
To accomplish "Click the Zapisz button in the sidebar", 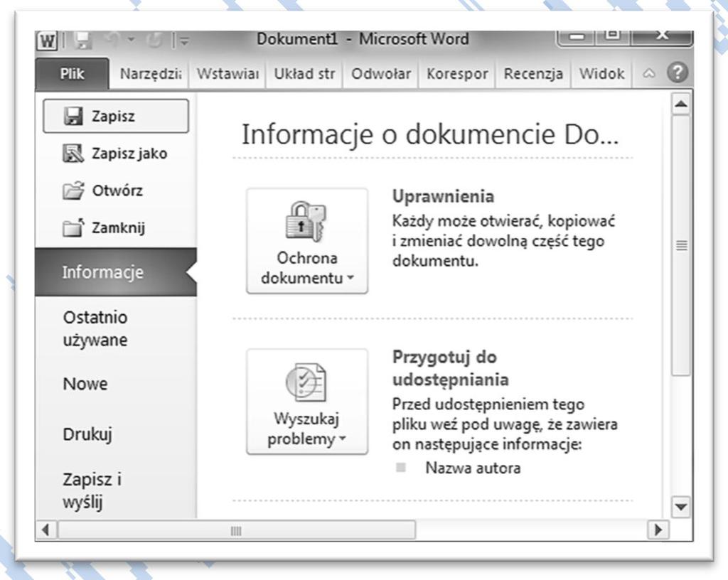I will point(116,116).
